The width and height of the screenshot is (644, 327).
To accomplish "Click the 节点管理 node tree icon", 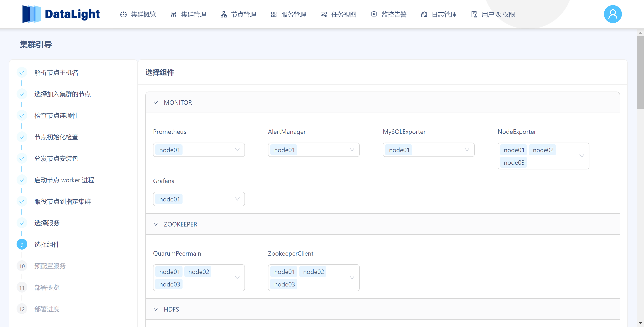I will point(223,15).
